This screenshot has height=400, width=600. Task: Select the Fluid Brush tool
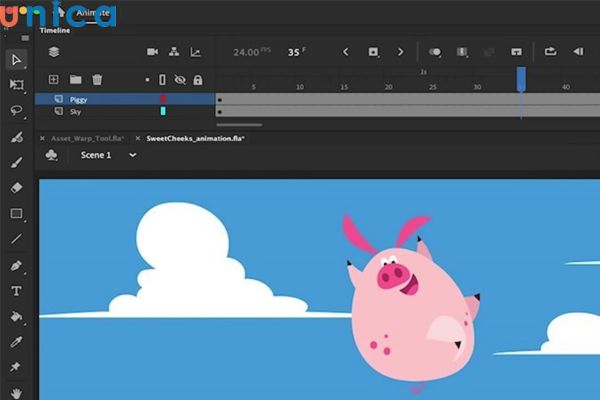point(16,137)
